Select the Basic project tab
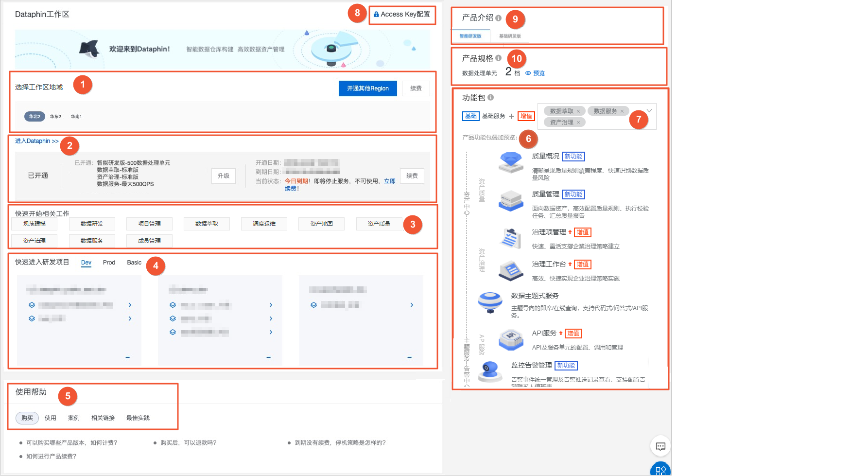This screenshot has height=476, width=868. [134, 263]
